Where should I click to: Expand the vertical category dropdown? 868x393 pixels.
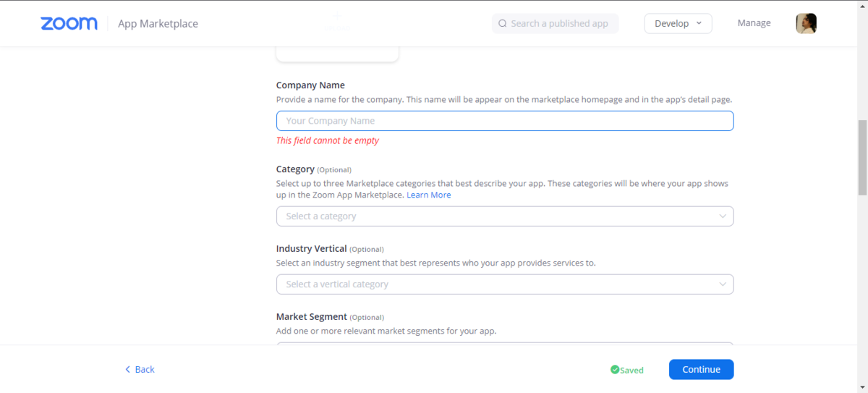pos(504,284)
